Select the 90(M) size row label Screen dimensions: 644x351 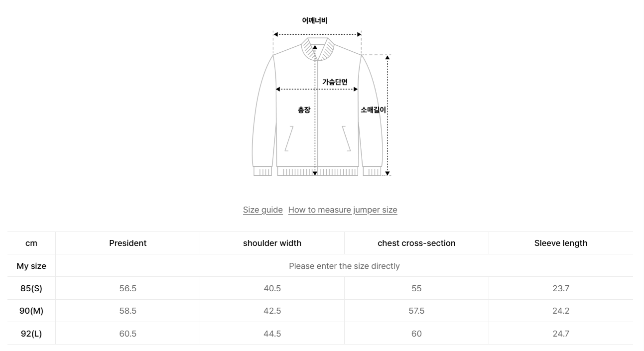pos(31,311)
